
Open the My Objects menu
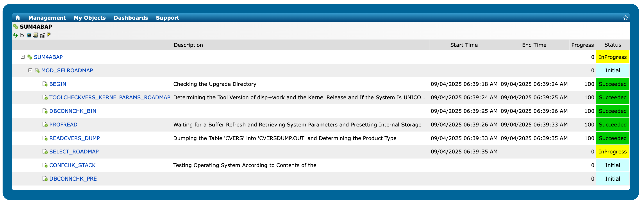click(x=90, y=18)
